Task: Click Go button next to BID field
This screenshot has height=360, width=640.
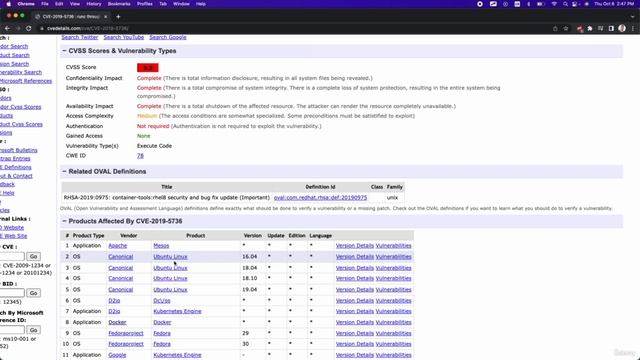Action: [33, 293]
